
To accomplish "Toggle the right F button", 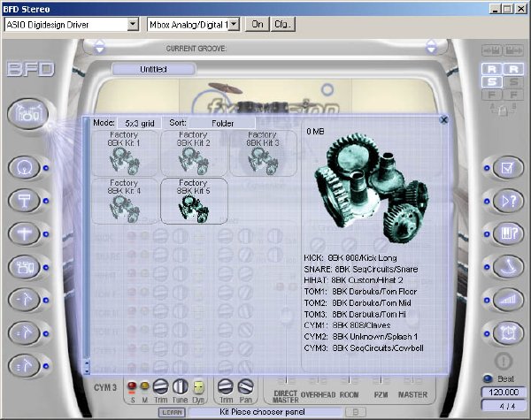I will pos(513,95).
